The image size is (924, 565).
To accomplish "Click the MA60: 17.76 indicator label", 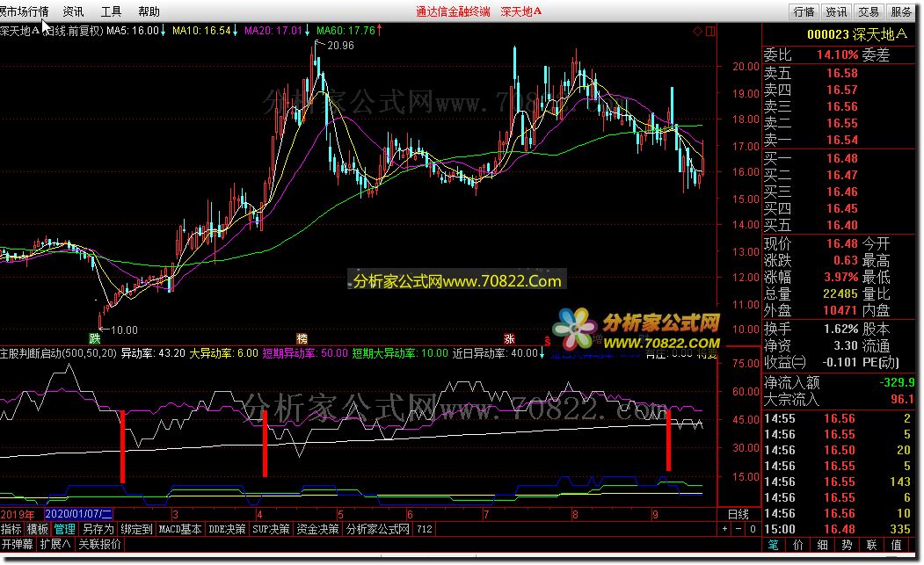I will click(x=346, y=30).
